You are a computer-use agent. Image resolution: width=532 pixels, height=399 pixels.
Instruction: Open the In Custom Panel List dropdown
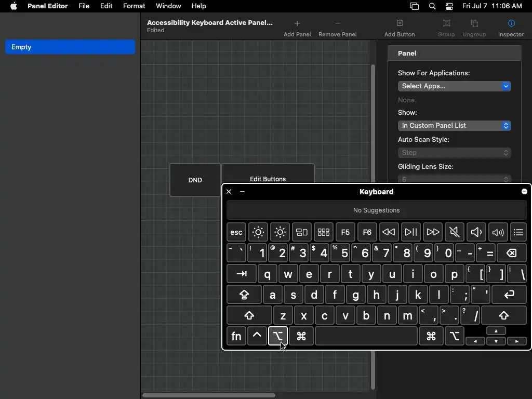pos(454,126)
